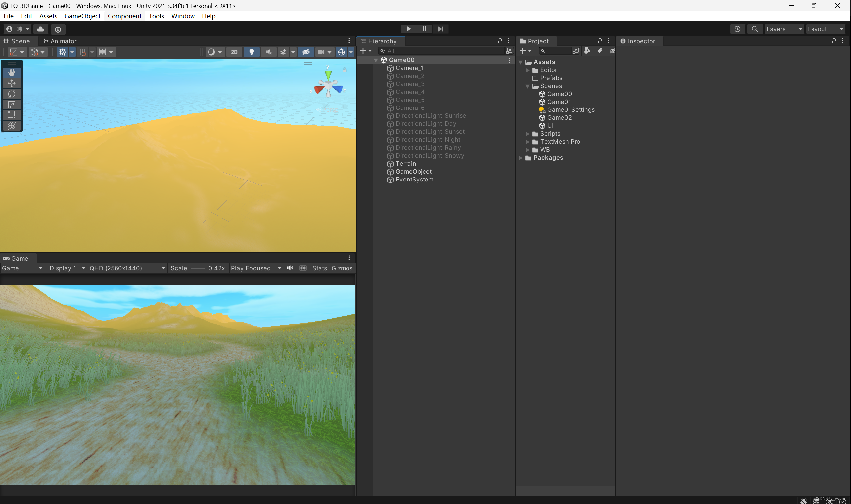Toggle 2D view mode in Scene
The image size is (851, 504).
coord(234,52)
